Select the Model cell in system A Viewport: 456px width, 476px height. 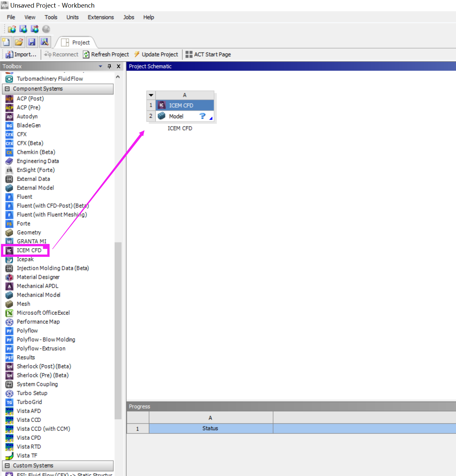point(185,116)
